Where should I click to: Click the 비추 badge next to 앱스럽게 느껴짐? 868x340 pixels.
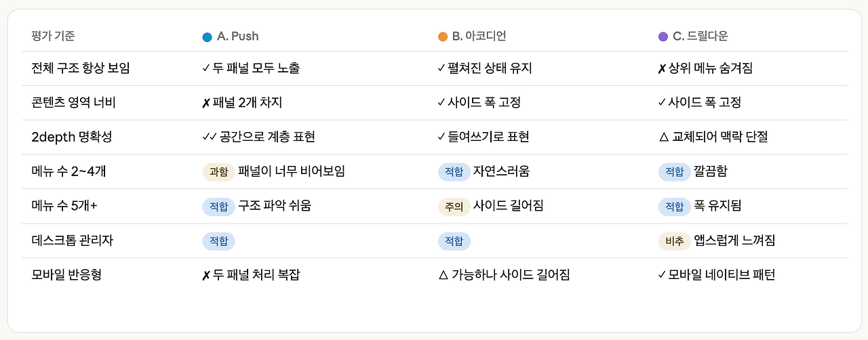coord(675,240)
